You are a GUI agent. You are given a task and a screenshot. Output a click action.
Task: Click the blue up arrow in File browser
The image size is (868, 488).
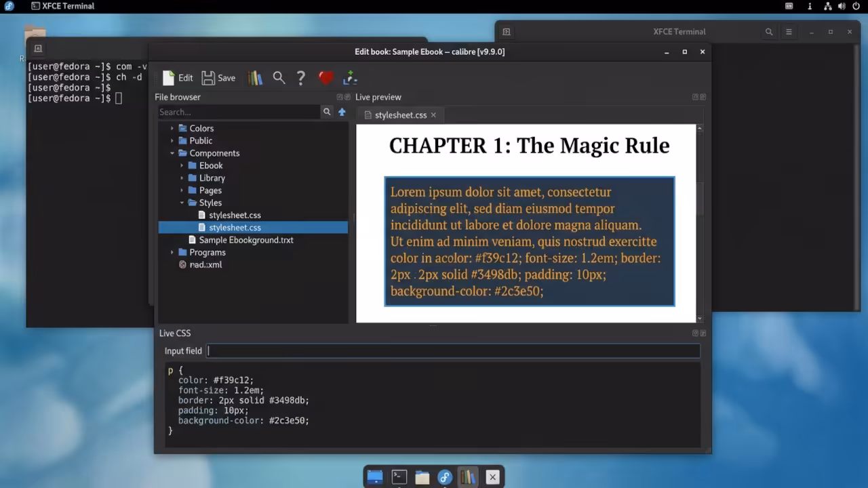pyautogui.click(x=342, y=112)
